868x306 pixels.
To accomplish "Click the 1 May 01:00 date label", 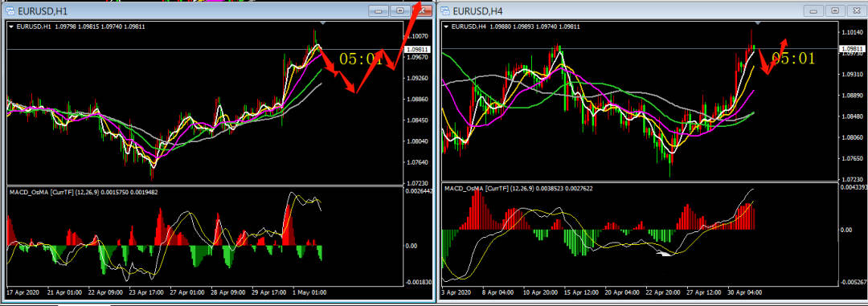I will (309, 292).
